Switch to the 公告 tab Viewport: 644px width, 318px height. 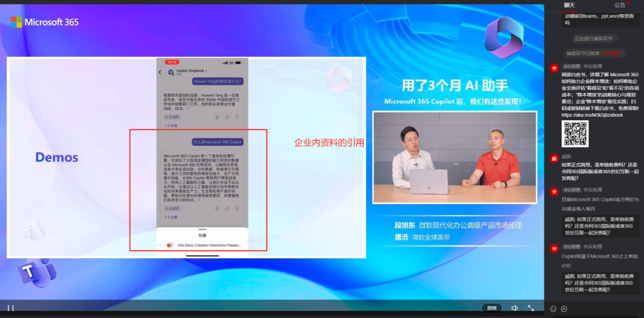(620, 5)
